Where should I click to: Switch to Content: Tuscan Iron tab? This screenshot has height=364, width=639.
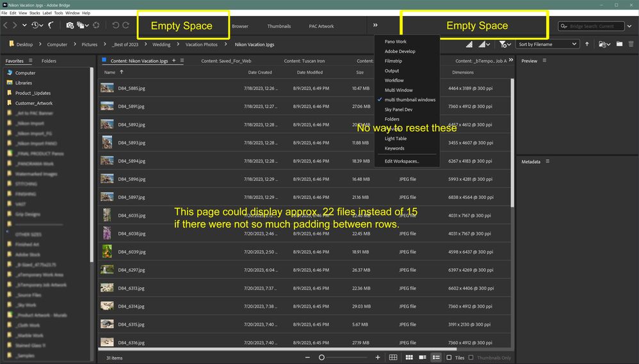(x=304, y=61)
